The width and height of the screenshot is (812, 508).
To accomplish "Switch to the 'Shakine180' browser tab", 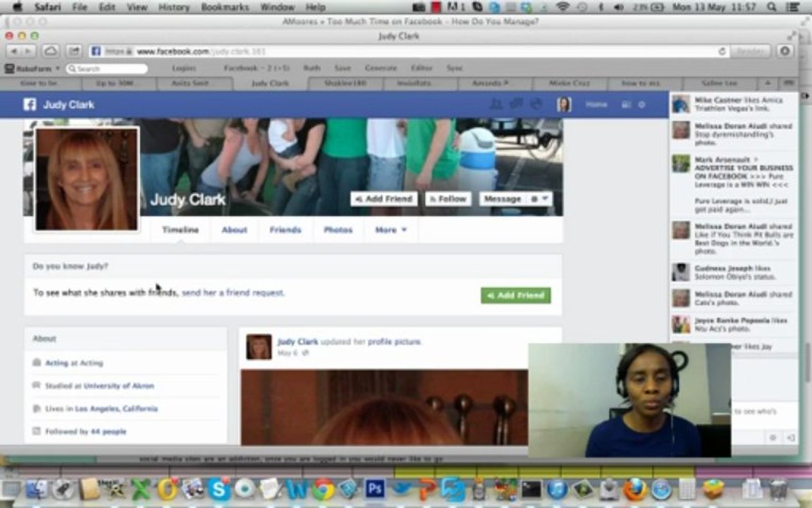I will (345, 83).
